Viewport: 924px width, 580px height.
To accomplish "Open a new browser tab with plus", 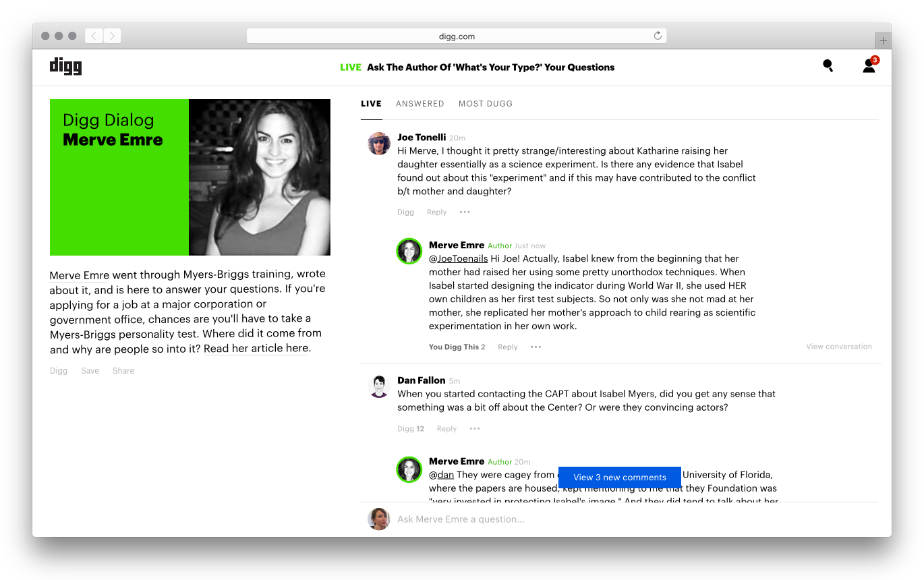I will pyautogui.click(x=883, y=40).
